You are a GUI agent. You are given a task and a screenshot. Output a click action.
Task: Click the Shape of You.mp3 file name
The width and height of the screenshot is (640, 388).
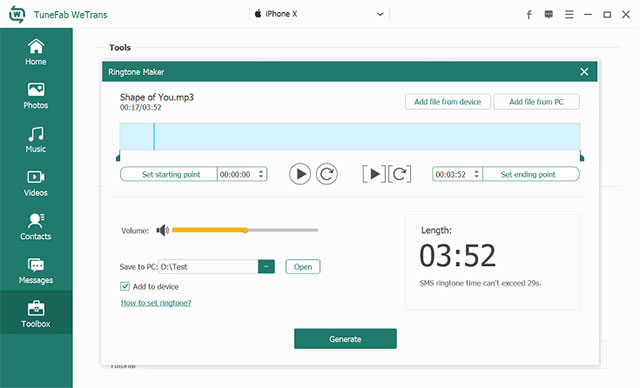click(x=157, y=97)
